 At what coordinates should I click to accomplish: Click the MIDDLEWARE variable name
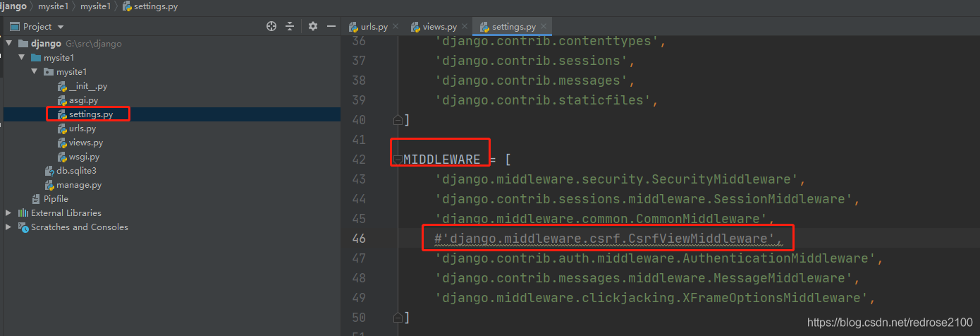click(x=442, y=160)
